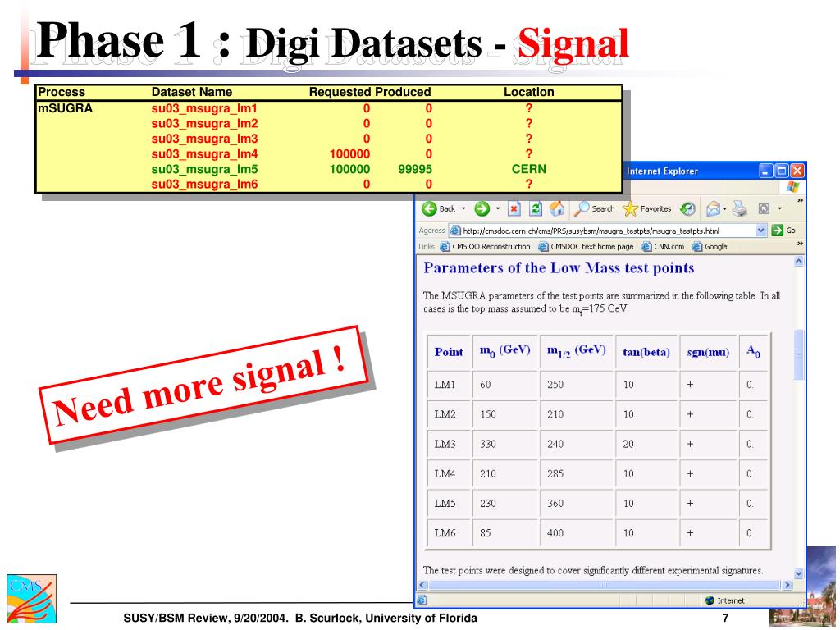Viewport: 840px width, 630px height.
Task: Click the Internet zone status indicator
Action: click(x=725, y=600)
